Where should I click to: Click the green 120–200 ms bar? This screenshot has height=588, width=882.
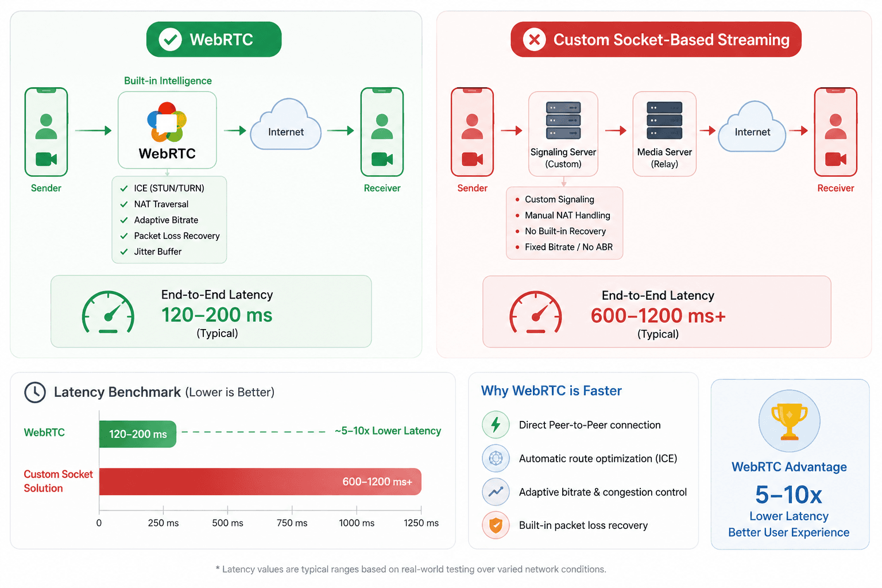(138, 434)
